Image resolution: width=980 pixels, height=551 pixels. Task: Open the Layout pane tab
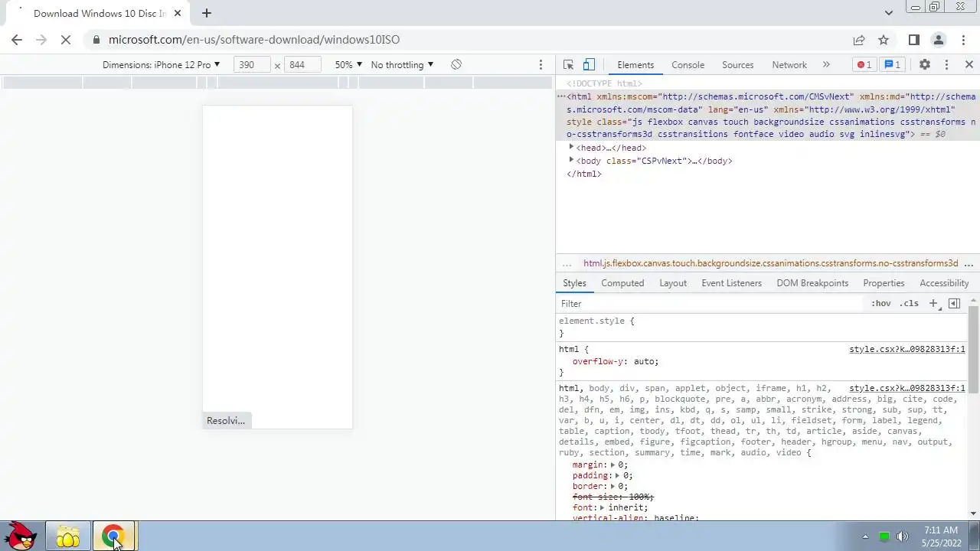[673, 283]
